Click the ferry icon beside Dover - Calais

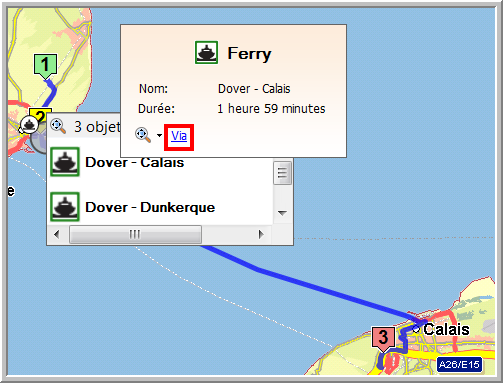click(65, 162)
